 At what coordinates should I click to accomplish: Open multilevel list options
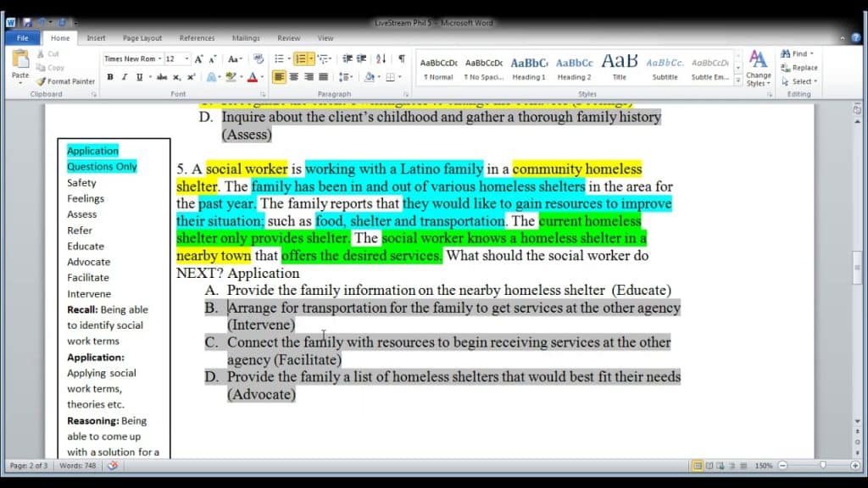[325, 58]
